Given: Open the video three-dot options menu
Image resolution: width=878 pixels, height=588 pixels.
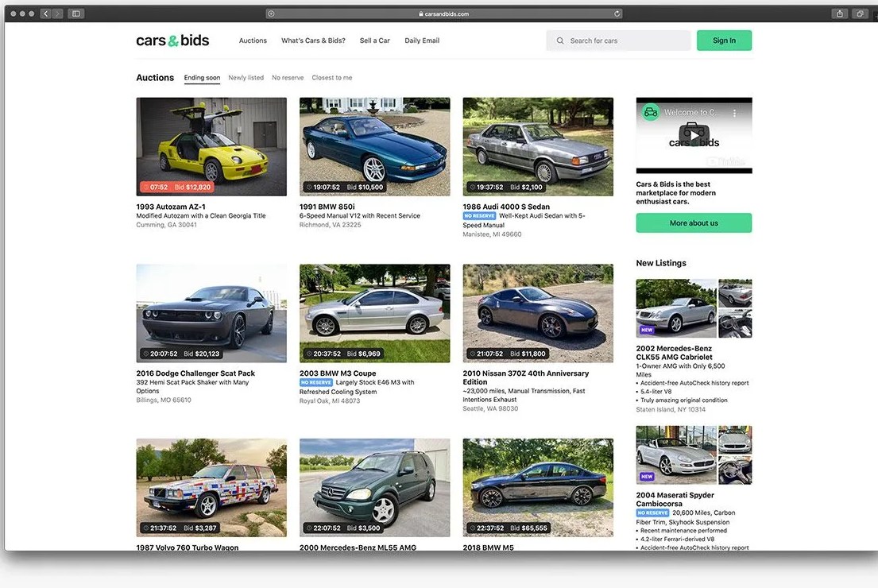Looking at the screenshot, I should [x=734, y=113].
